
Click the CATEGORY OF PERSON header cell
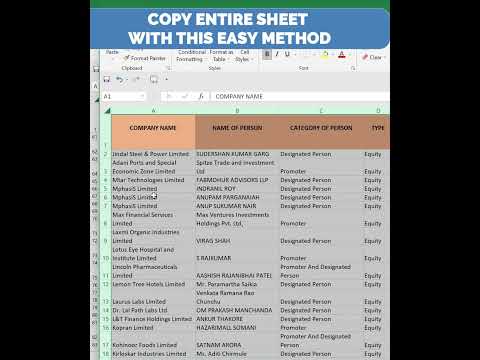click(321, 132)
